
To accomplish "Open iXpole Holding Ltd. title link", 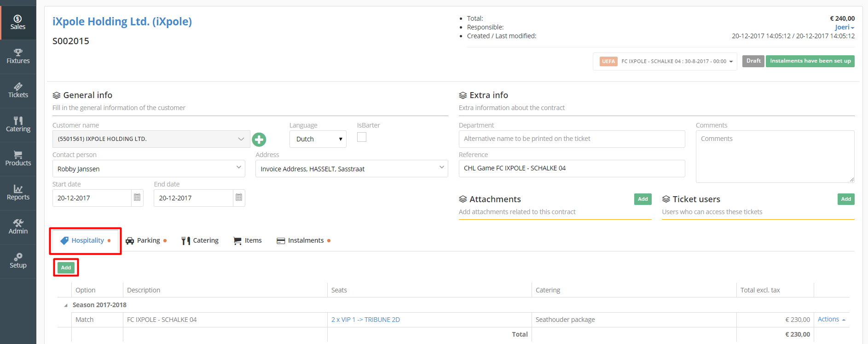I will [x=122, y=22].
